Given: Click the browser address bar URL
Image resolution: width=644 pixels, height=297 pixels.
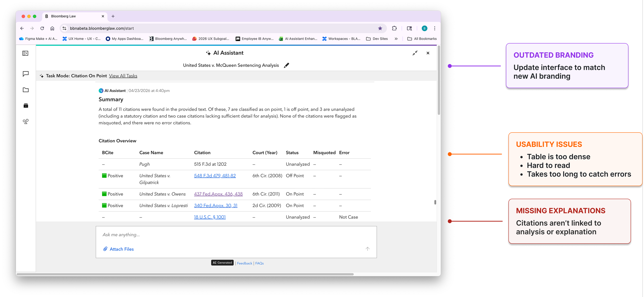Looking at the screenshot, I should click(x=102, y=28).
